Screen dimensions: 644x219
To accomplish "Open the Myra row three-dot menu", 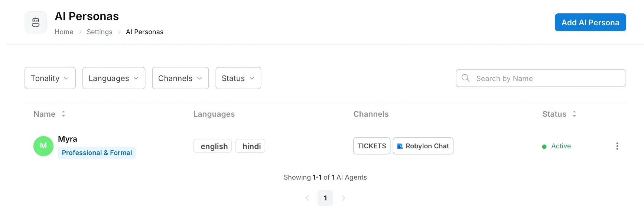I will (617, 146).
